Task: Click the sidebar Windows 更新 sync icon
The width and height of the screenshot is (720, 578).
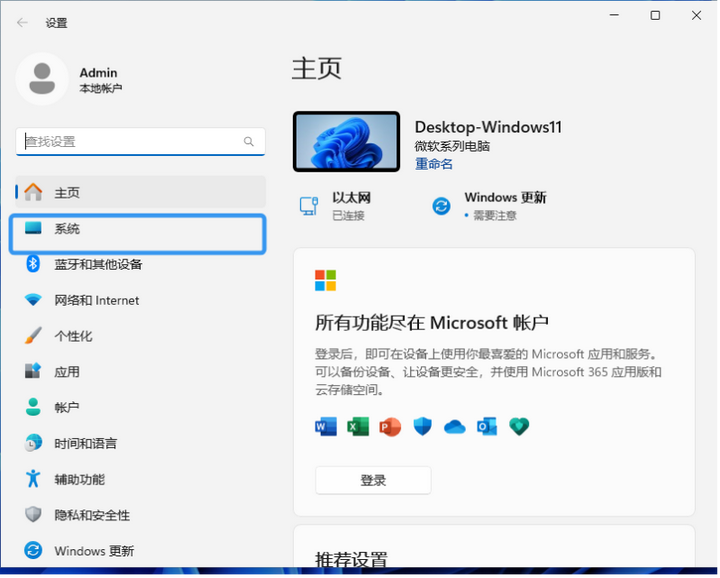Action: (x=33, y=551)
